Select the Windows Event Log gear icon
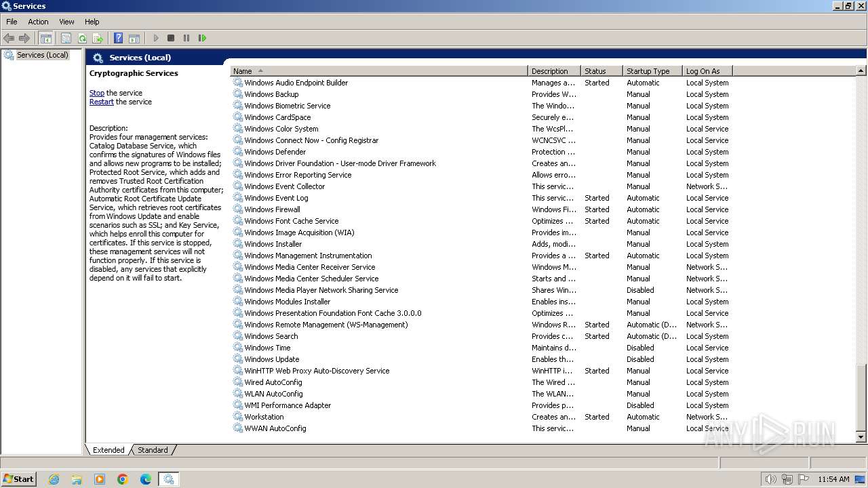 pos(238,198)
